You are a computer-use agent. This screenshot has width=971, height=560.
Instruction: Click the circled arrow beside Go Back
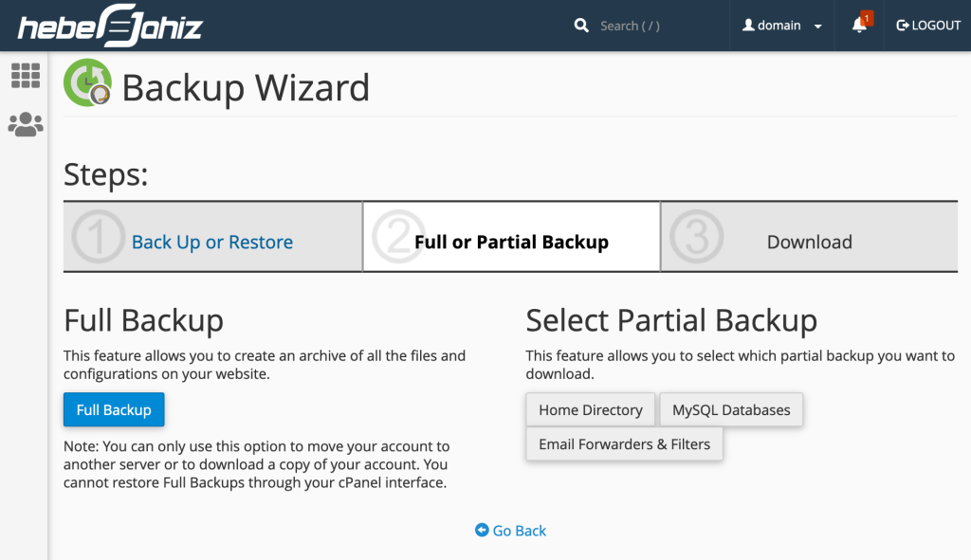(482, 531)
